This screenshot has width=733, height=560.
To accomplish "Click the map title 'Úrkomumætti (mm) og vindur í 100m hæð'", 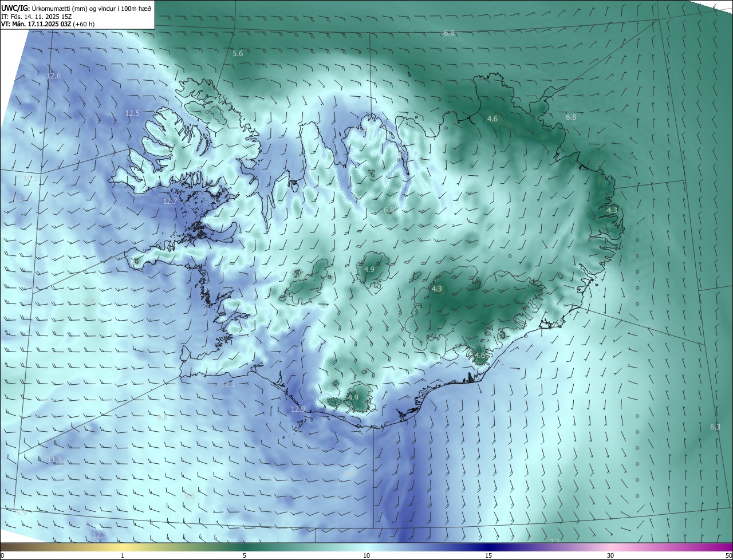I will pos(91,8).
